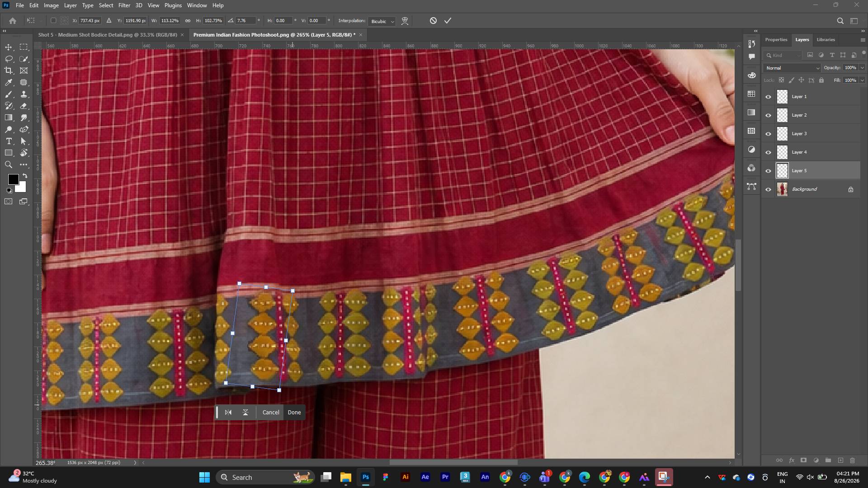The width and height of the screenshot is (868, 488).
Task: Toggle the reference point checkbox
Action: click(x=53, y=21)
